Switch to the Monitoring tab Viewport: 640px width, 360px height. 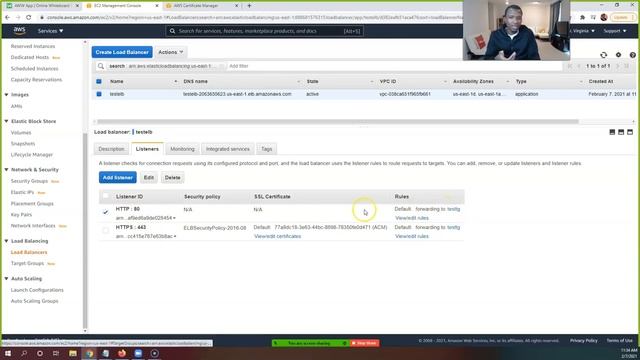tap(182, 149)
